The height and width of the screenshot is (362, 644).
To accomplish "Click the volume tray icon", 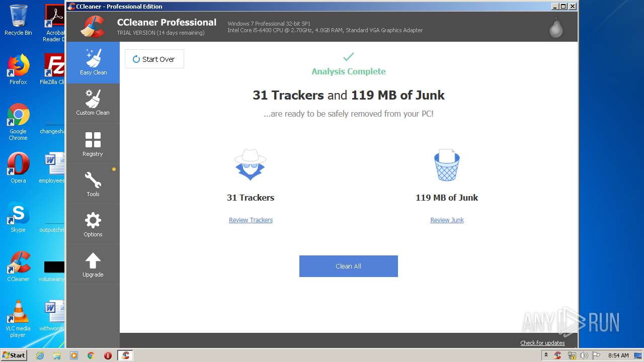I will (x=584, y=355).
